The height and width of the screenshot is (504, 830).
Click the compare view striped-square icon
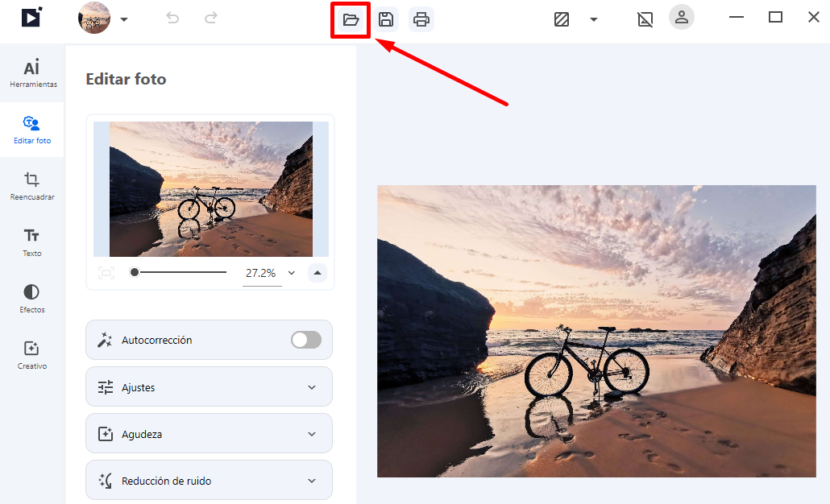562,19
